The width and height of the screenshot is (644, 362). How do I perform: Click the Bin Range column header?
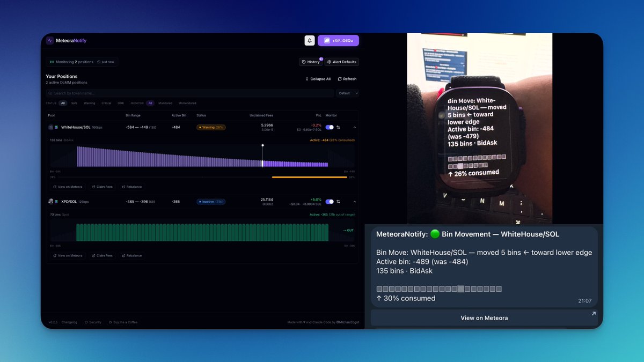click(x=133, y=115)
